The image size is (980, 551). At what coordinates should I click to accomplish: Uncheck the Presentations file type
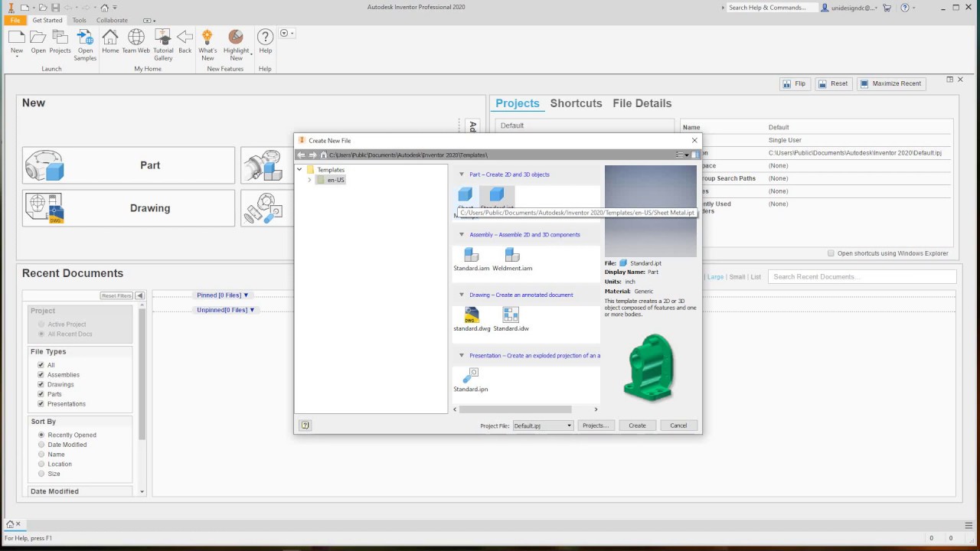tap(41, 404)
